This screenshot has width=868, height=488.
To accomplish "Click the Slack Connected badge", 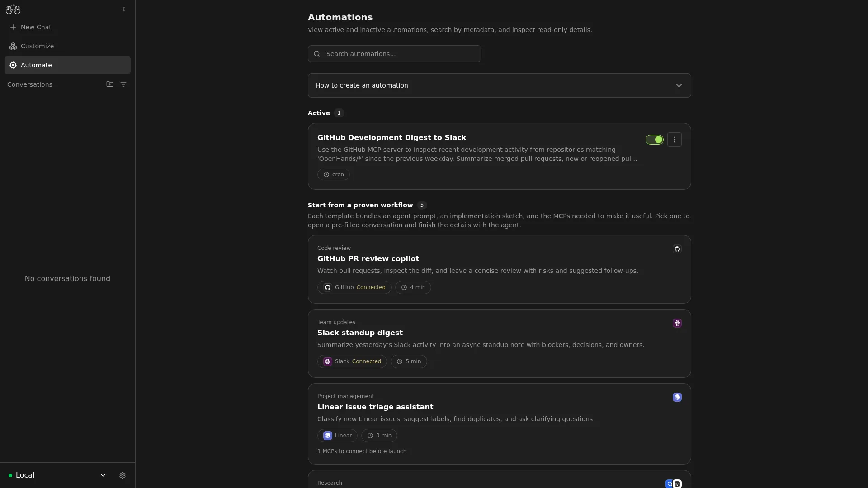I will 352,361.
